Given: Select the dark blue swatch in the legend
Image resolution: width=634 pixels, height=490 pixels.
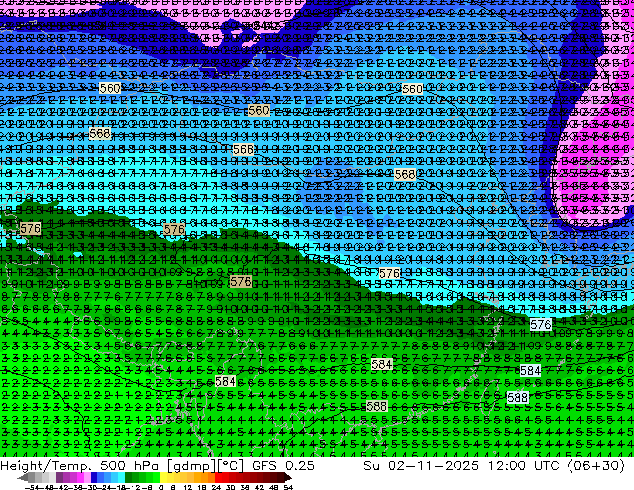Looking at the screenshot, I should (94, 477).
